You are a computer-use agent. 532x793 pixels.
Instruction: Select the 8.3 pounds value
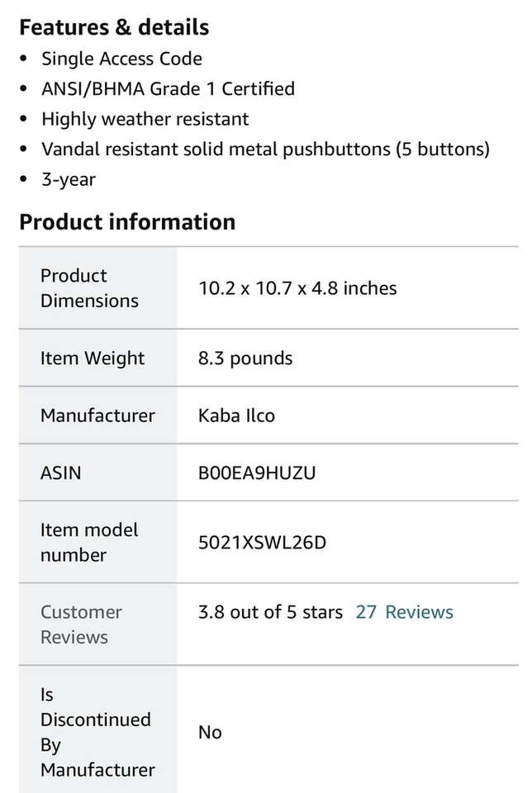[x=245, y=359]
